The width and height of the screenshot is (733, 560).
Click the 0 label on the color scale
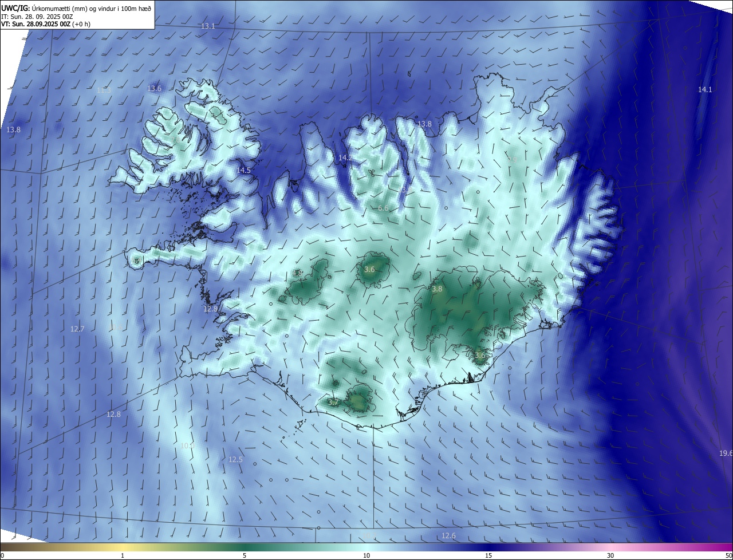[x=2, y=555]
